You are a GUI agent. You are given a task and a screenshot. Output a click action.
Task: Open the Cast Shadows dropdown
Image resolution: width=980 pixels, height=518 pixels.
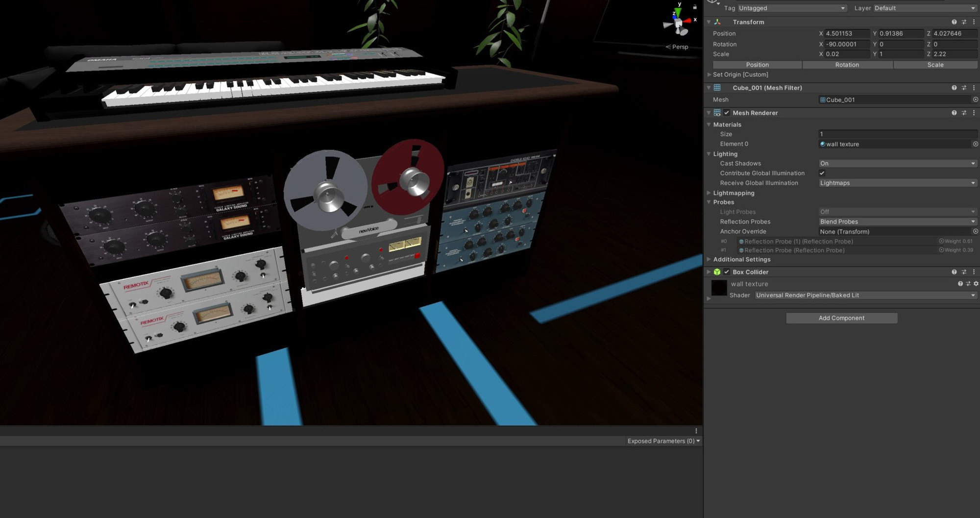897,164
